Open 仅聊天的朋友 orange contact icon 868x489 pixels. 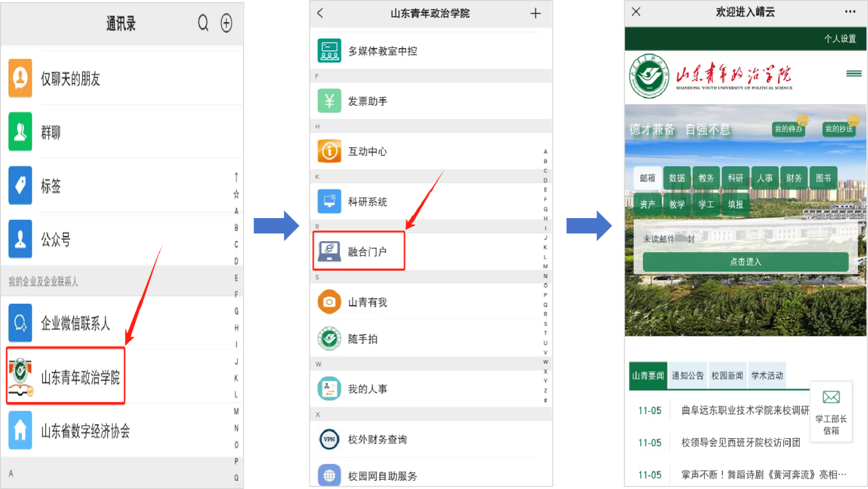[x=21, y=79]
